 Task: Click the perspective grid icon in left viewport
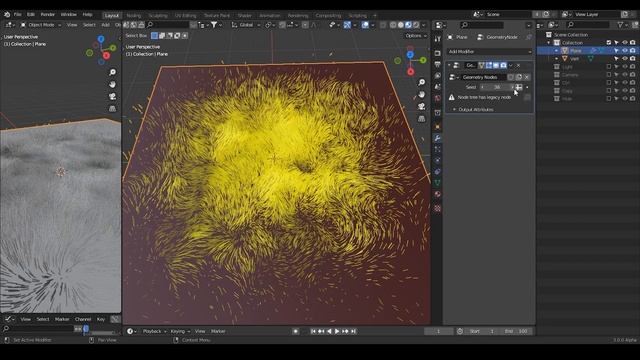tap(112, 109)
